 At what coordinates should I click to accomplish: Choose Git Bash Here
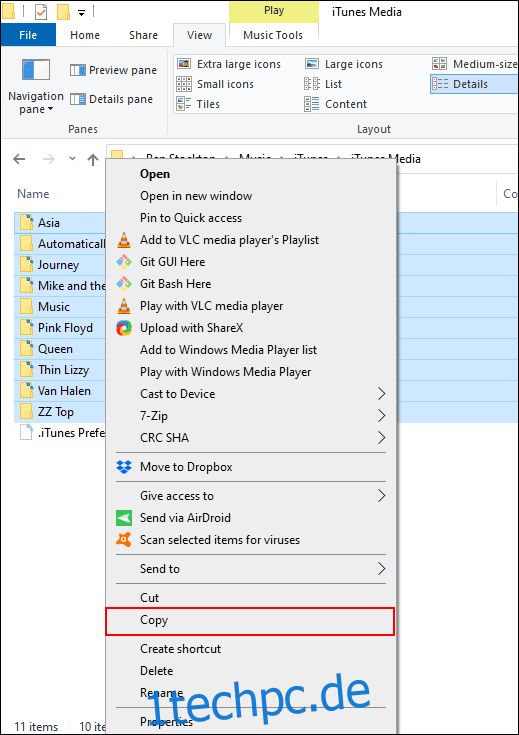[x=251, y=284]
